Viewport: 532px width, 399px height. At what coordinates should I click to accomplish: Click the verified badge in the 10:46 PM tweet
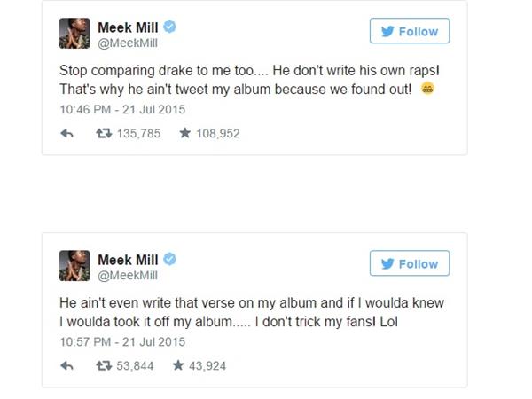point(170,27)
